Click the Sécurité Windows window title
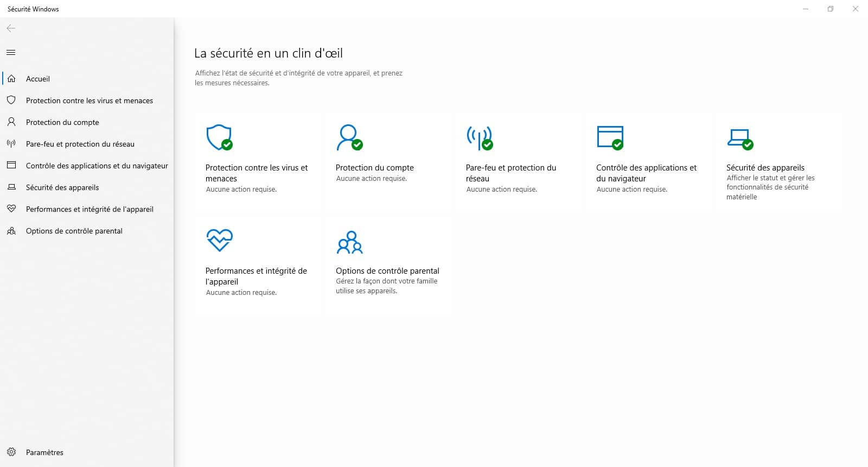The height and width of the screenshot is (467, 868). (x=33, y=9)
